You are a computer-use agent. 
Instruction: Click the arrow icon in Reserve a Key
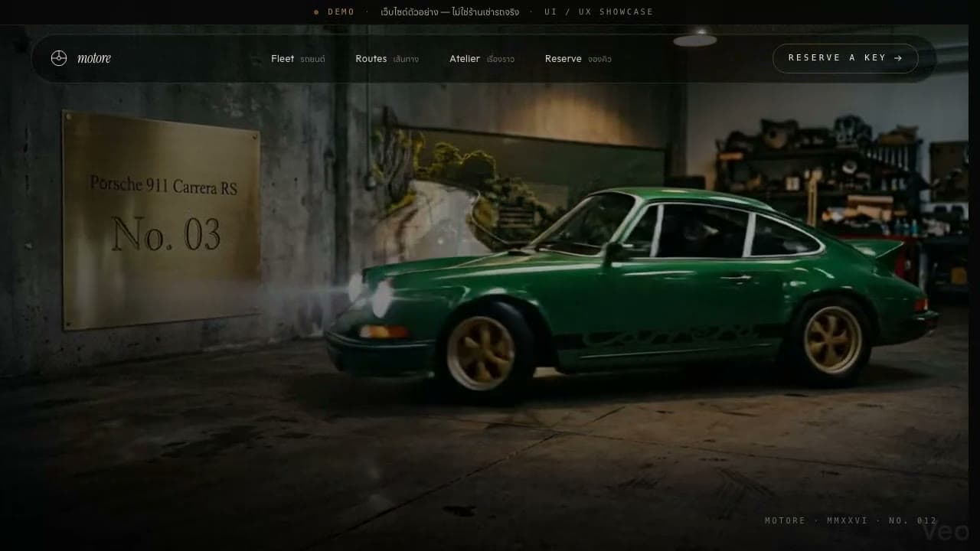(x=898, y=58)
